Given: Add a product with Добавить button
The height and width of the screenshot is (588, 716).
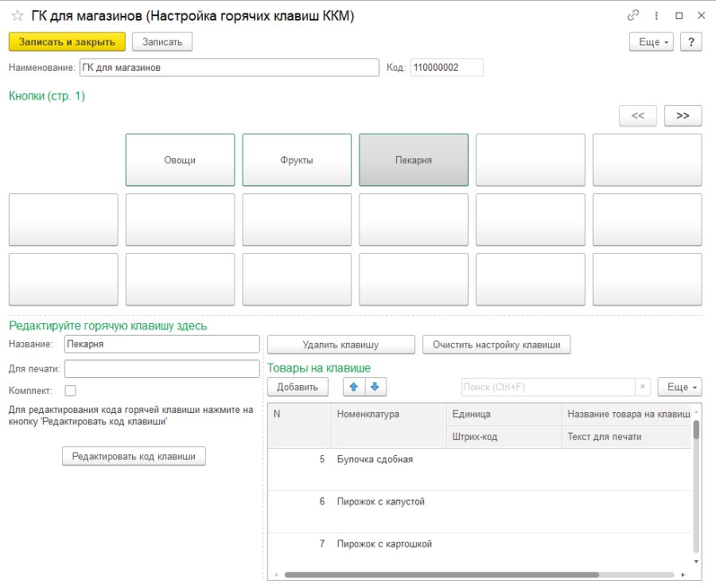Looking at the screenshot, I should (x=298, y=387).
